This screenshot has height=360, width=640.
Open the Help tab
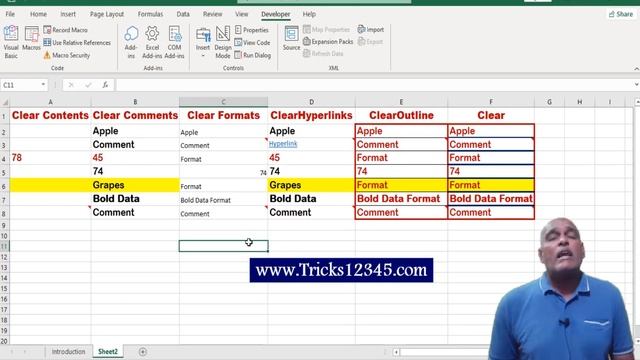tap(309, 14)
